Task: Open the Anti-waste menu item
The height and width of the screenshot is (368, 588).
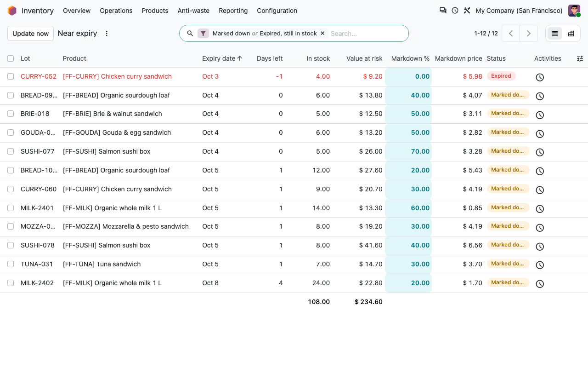Action: pos(193,11)
